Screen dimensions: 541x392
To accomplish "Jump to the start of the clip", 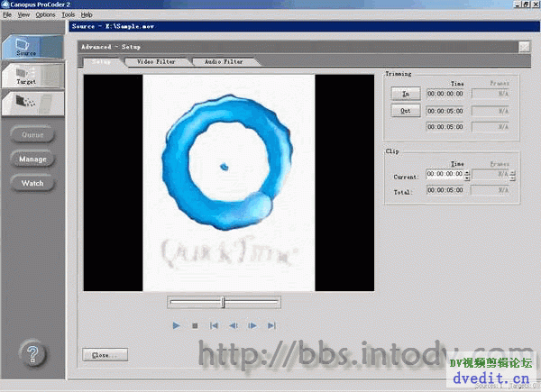I will tap(214, 325).
